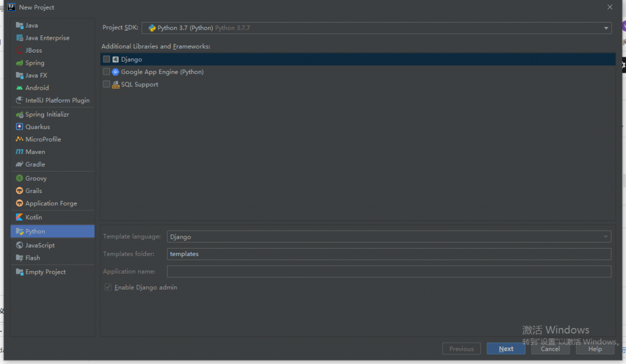Image resolution: width=626 pixels, height=364 pixels.
Task: Click the Spring Initializr label
Action: tap(47, 114)
